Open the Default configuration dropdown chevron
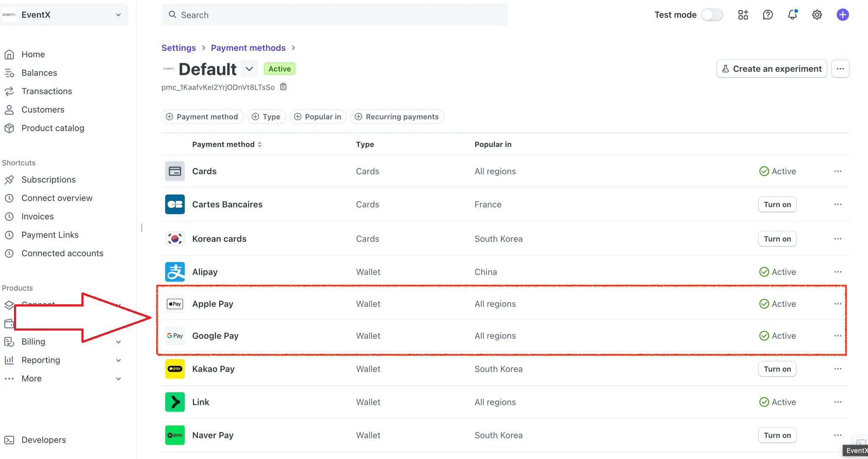 tap(249, 69)
